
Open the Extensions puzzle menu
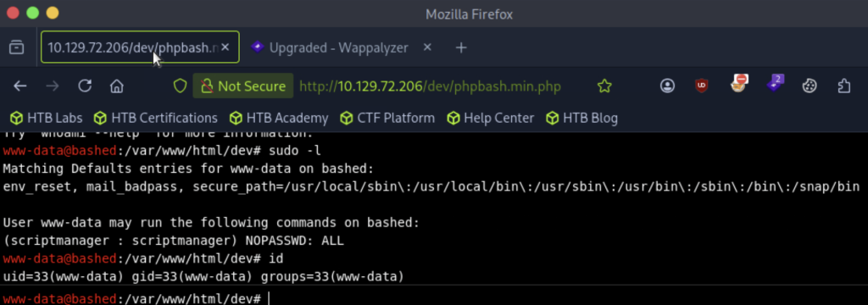(844, 86)
